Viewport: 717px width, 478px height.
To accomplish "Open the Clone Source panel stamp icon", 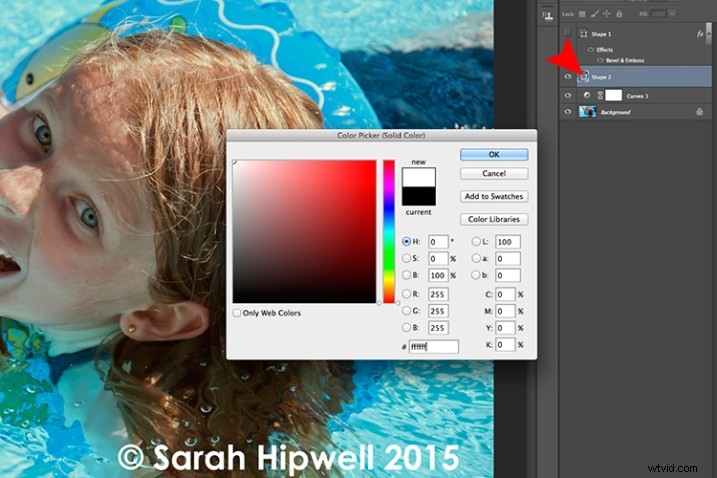I will [x=547, y=16].
